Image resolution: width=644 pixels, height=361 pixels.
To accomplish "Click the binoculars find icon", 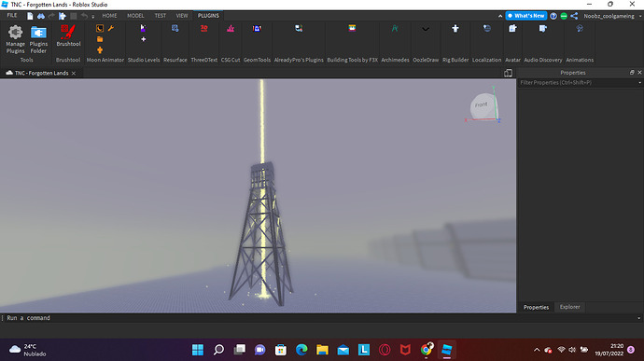I will [x=41, y=16].
